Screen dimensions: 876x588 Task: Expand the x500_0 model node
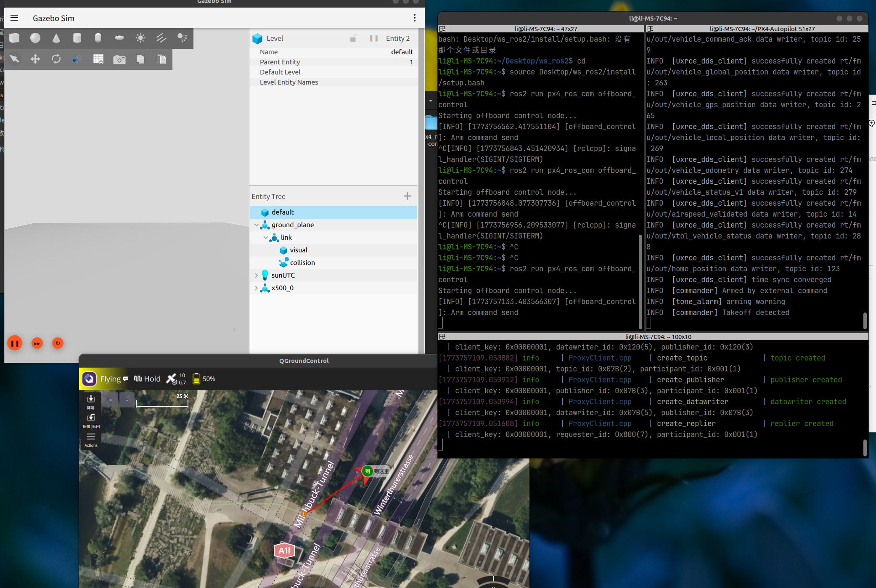pos(256,288)
